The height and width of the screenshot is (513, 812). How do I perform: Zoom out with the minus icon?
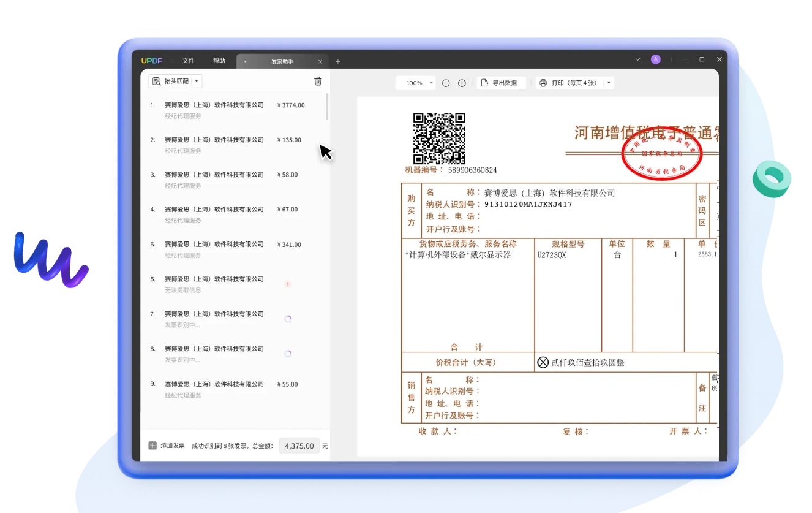point(446,83)
